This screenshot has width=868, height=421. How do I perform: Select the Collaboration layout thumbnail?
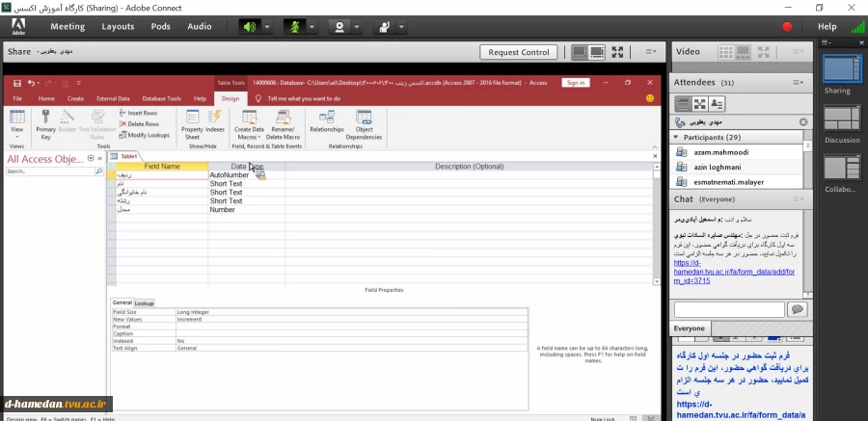click(x=842, y=169)
